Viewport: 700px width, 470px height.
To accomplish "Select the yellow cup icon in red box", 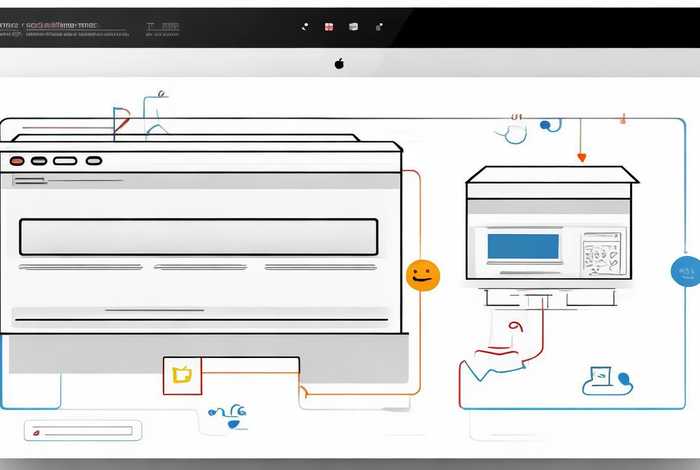I will click(x=182, y=375).
